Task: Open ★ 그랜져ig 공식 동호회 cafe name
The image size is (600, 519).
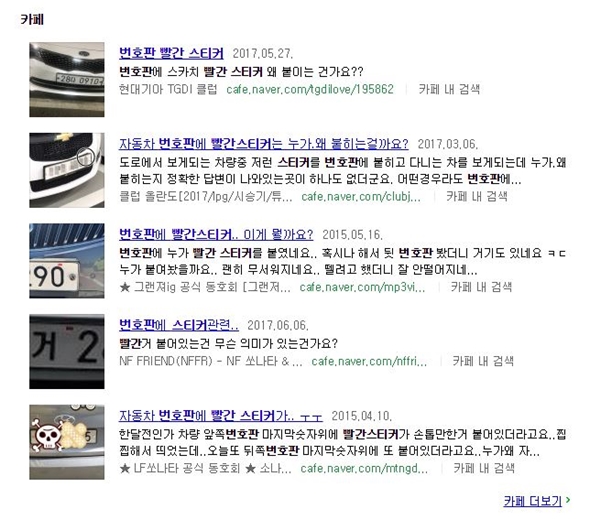Action: tap(205, 287)
